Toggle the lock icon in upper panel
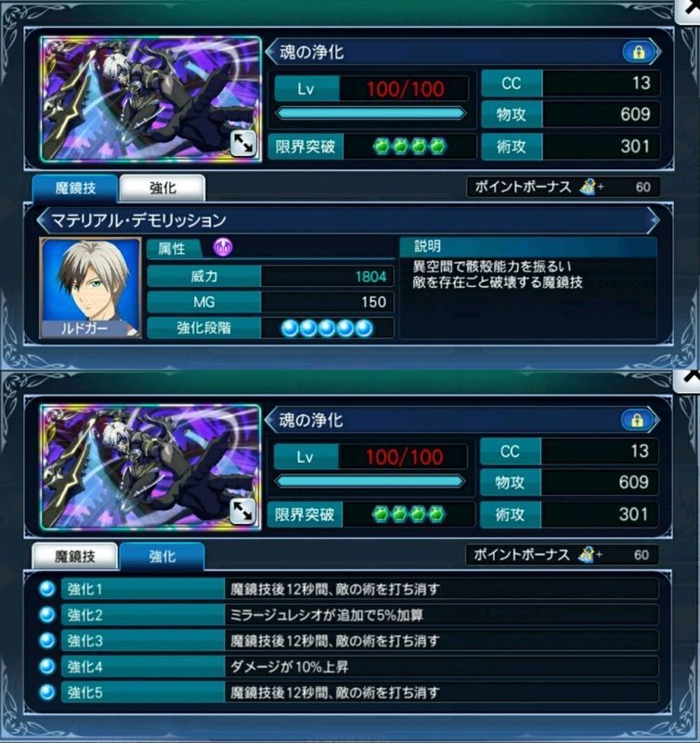Viewport: 700px width, 743px height. [x=639, y=52]
